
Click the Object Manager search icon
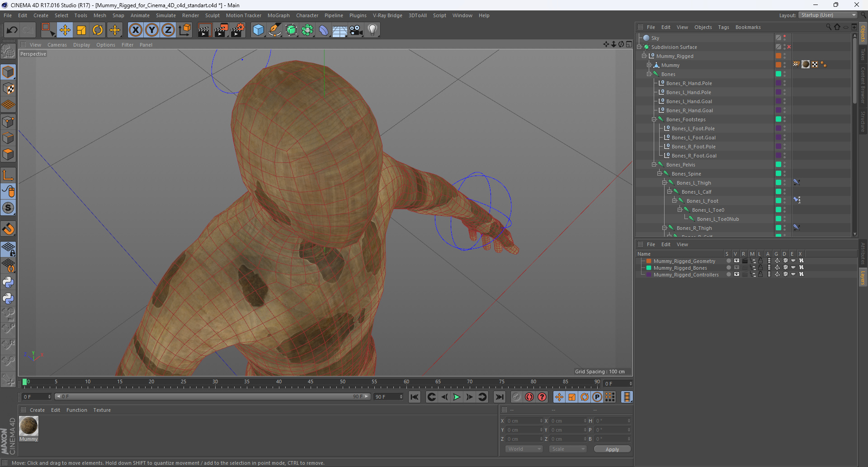(829, 27)
